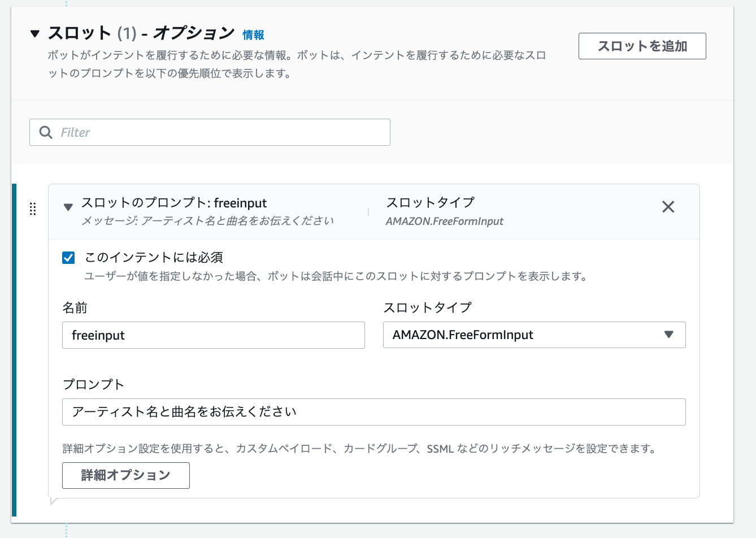Collapse the スロットのプロンプト: freeinput card

tap(68, 207)
